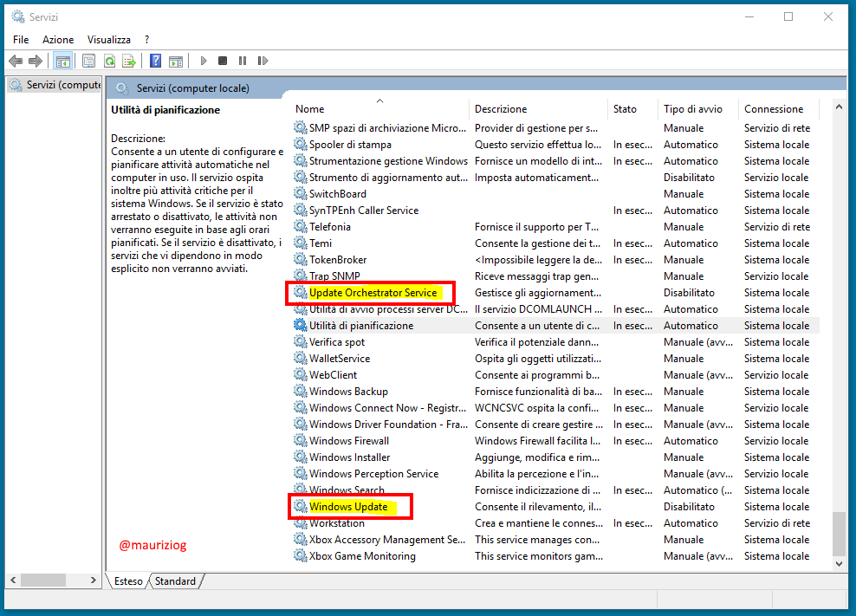Switch to the Esteso tab

tap(128, 581)
